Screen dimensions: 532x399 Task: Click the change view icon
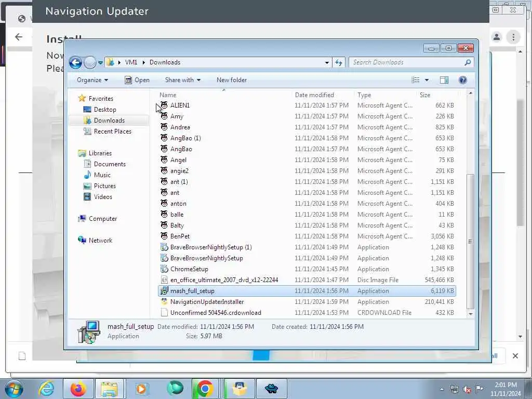click(415, 80)
